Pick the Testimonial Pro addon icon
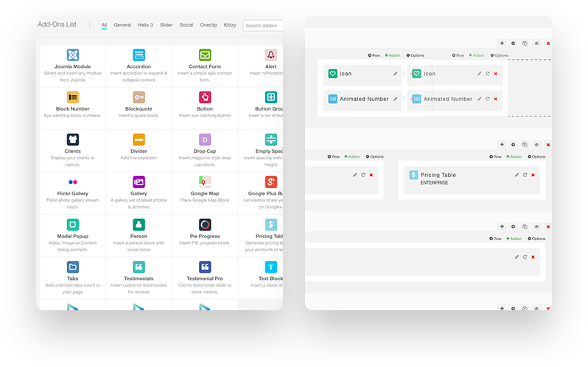Viewport: 588px width, 367px height. click(x=205, y=268)
